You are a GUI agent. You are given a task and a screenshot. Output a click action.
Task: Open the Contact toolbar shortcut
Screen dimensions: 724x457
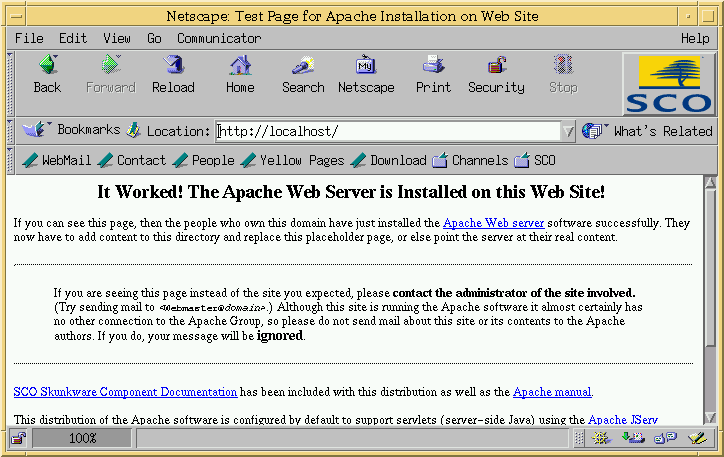tap(132, 160)
